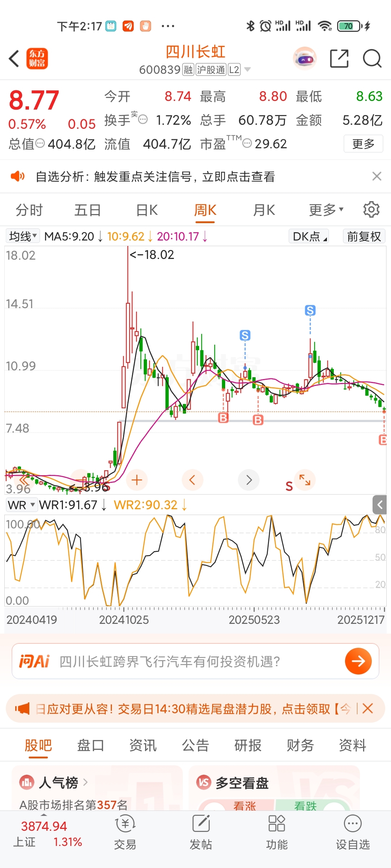Tap the 问AI question input field
The image size is (391, 868).
point(195,661)
